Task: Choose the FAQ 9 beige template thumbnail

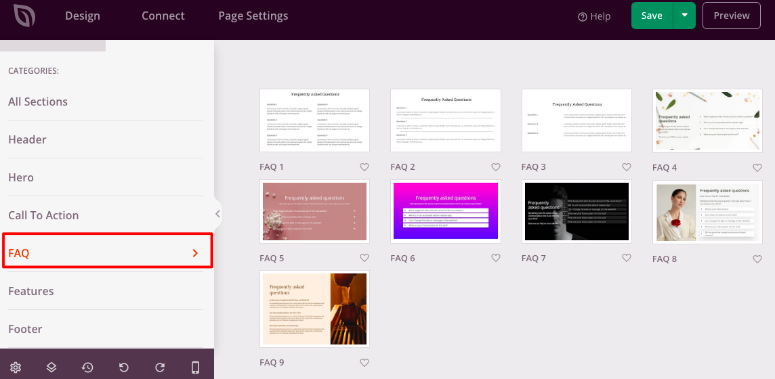Action: pyautogui.click(x=314, y=309)
